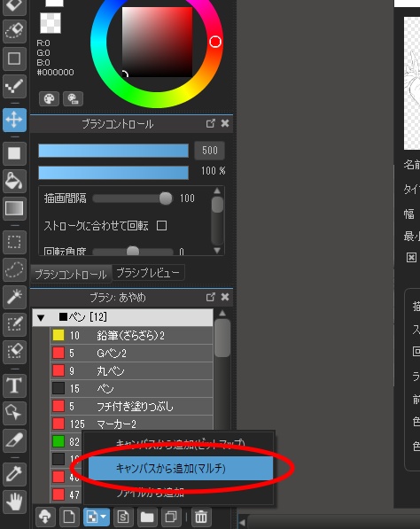Select the rectangular selection tool
Viewport: 420px width, 529px height.
(14, 242)
